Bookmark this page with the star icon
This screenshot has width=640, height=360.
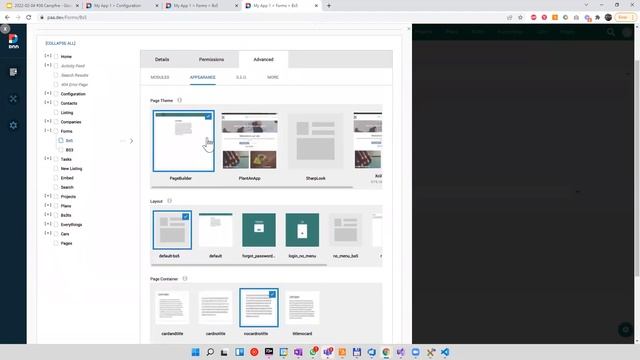click(520, 18)
